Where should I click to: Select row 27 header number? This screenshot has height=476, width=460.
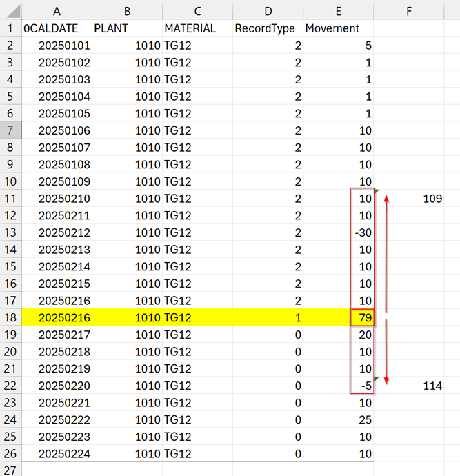coord(10,469)
